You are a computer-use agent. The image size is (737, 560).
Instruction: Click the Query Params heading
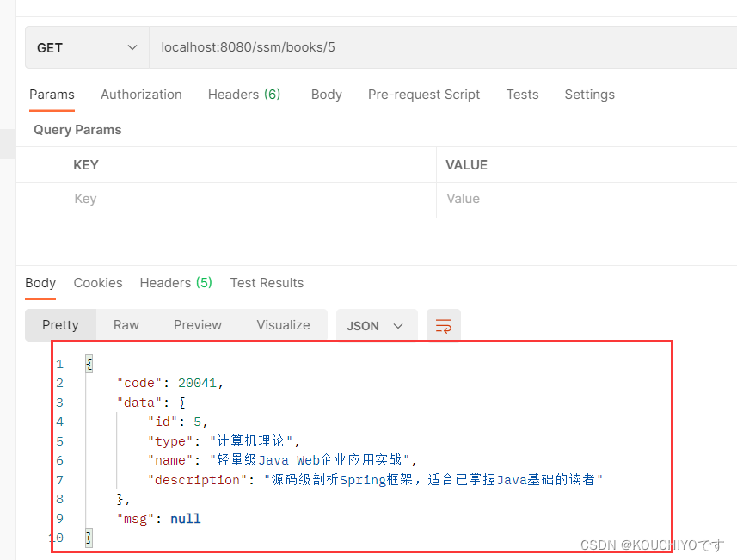[x=77, y=130]
